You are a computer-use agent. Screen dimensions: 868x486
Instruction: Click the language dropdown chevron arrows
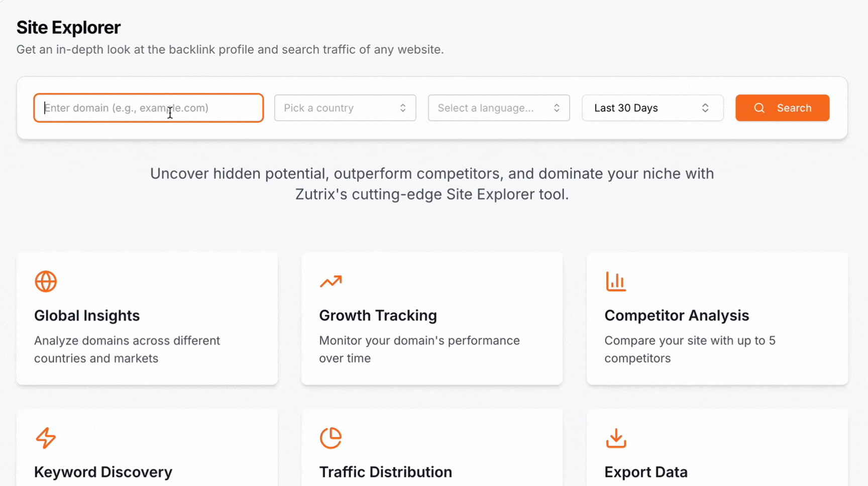557,108
